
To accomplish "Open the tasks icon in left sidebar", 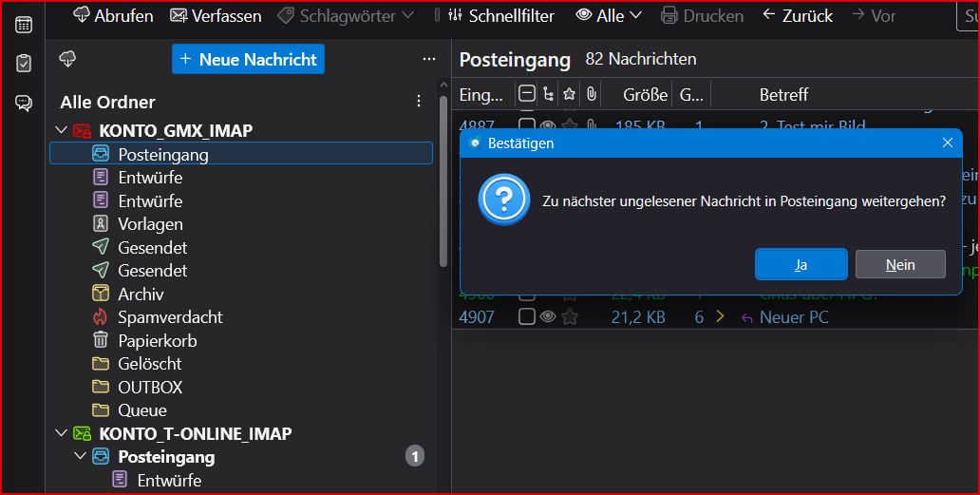I will click(x=24, y=63).
